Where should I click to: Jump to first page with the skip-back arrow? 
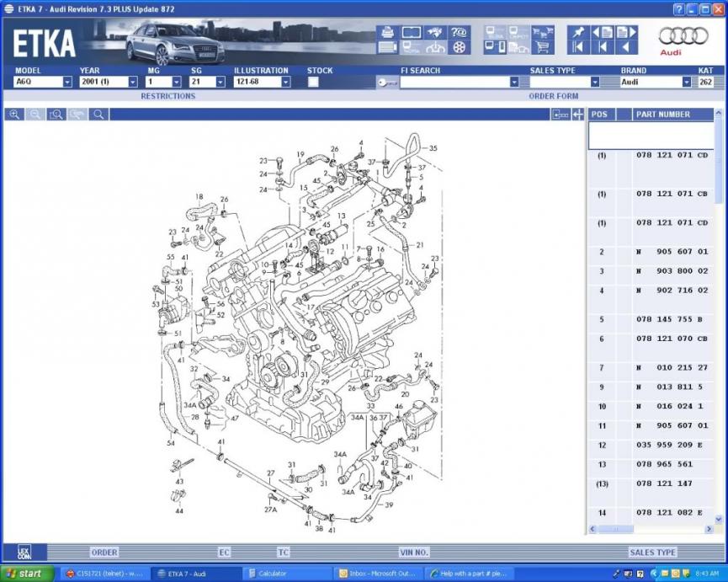(579, 47)
